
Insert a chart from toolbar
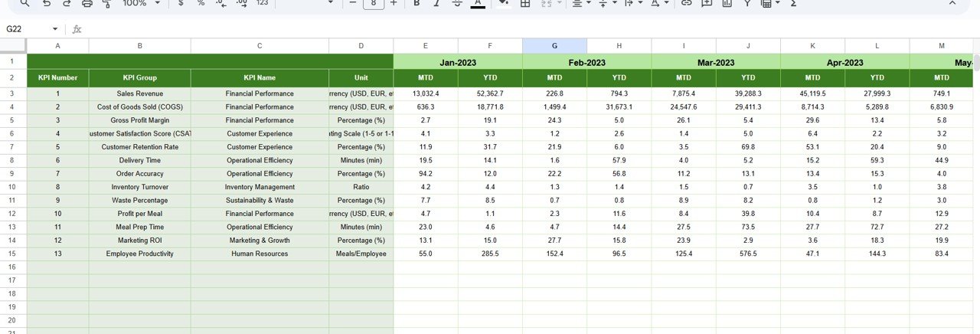727,4
